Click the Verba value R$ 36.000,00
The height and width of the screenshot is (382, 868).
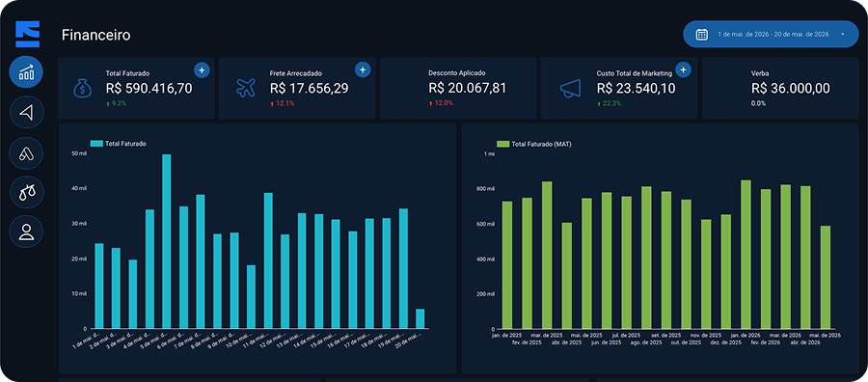click(x=791, y=88)
